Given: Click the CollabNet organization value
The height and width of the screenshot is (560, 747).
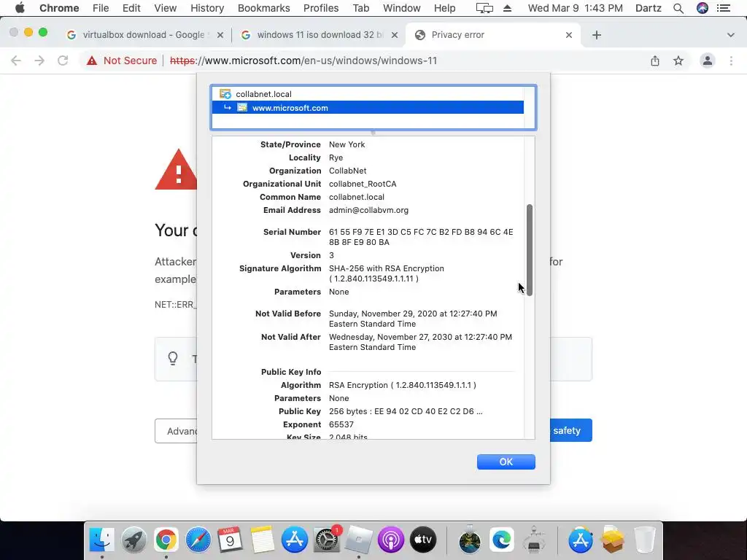Looking at the screenshot, I should point(348,171).
